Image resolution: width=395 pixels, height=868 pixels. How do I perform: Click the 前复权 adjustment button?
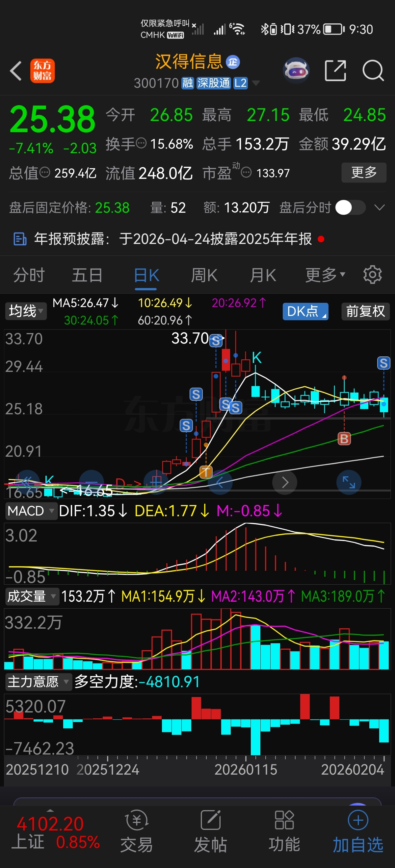pyautogui.click(x=365, y=311)
